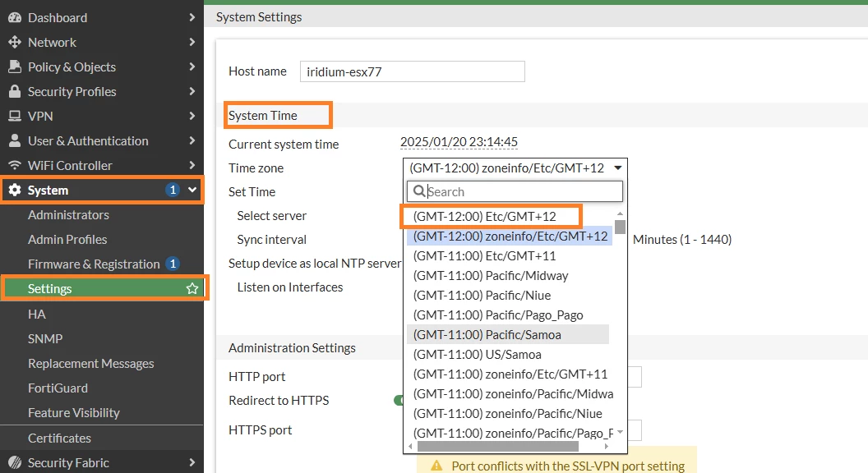
Task: Open the Admin Profiles menu item
Action: point(67,240)
